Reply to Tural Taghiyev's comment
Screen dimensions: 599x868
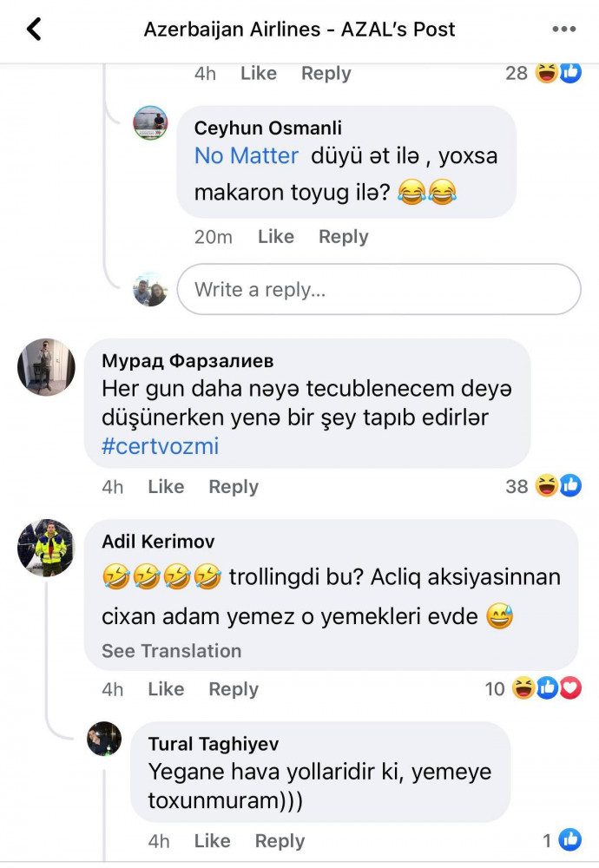280,841
